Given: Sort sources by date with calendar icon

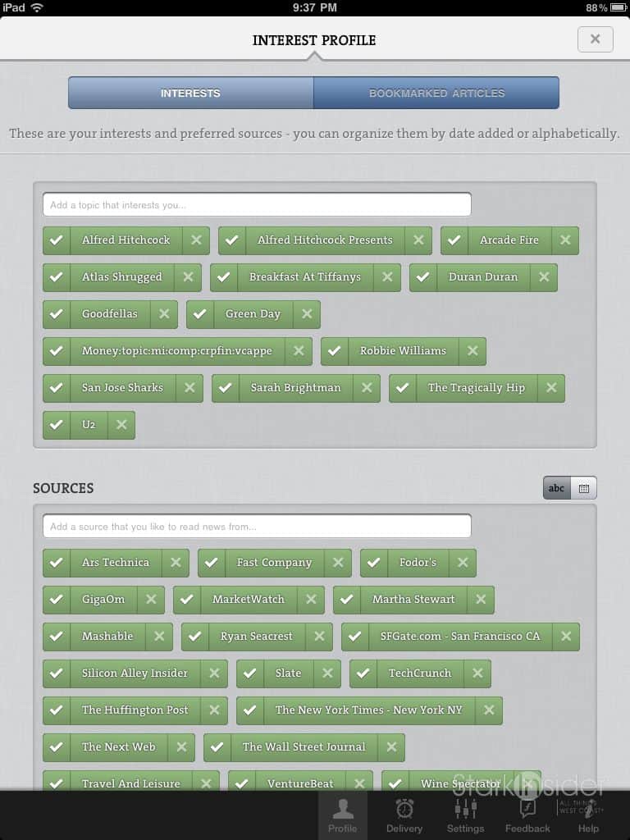Looking at the screenshot, I should point(583,488).
